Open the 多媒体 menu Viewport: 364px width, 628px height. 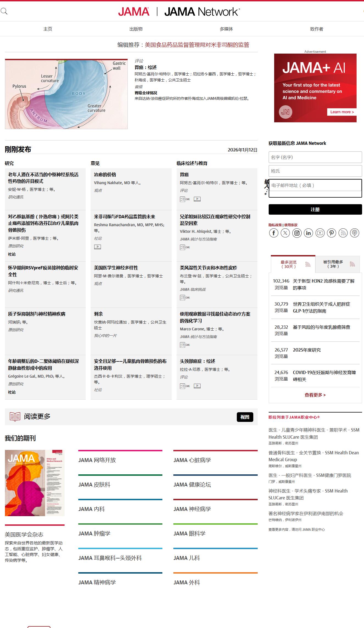coord(226,29)
